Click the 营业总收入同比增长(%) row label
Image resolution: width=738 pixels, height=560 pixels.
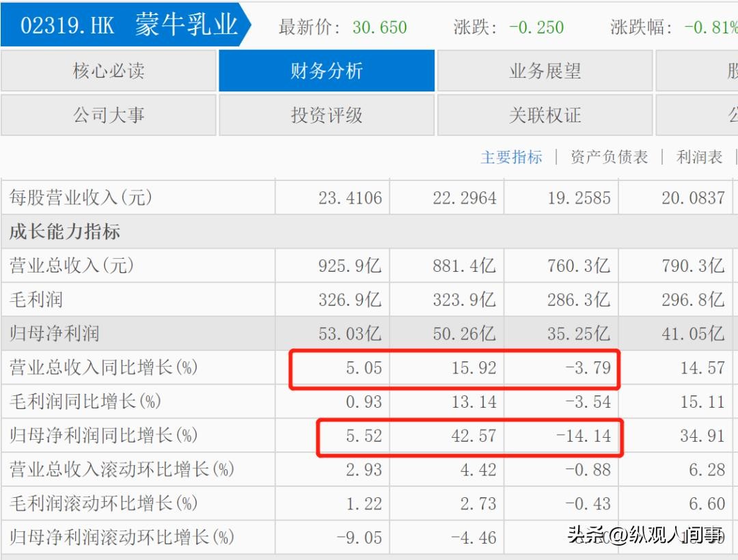point(103,367)
